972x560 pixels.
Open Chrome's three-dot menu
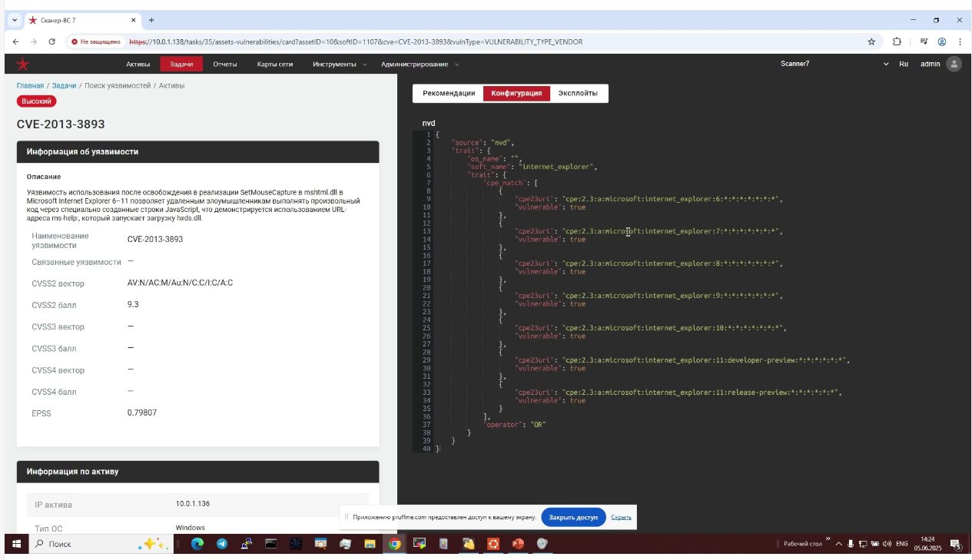(x=958, y=41)
